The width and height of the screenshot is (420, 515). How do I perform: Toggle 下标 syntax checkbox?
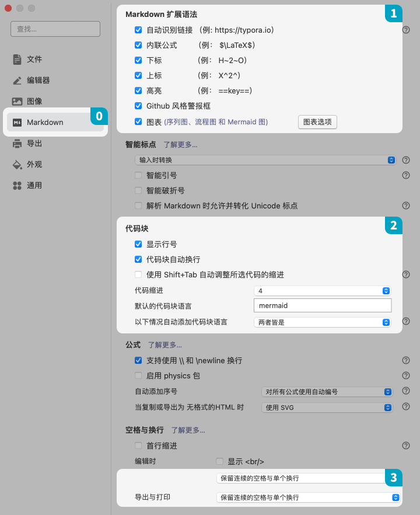[138, 60]
